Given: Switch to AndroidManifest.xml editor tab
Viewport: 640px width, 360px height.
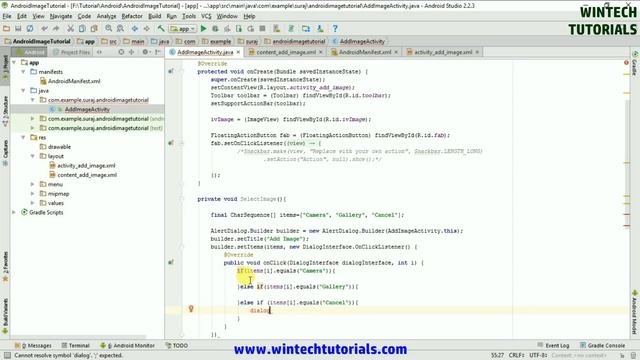Looking at the screenshot, I should coord(364,52).
